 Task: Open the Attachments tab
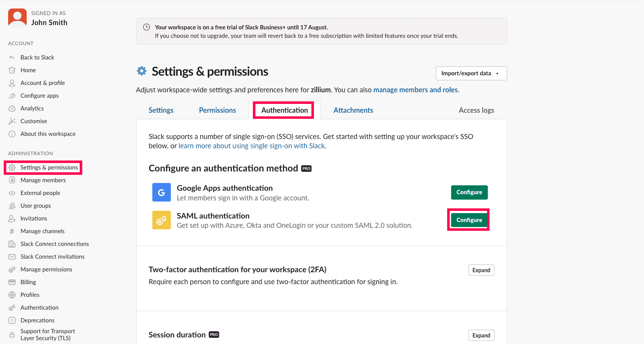(x=353, y=110)
